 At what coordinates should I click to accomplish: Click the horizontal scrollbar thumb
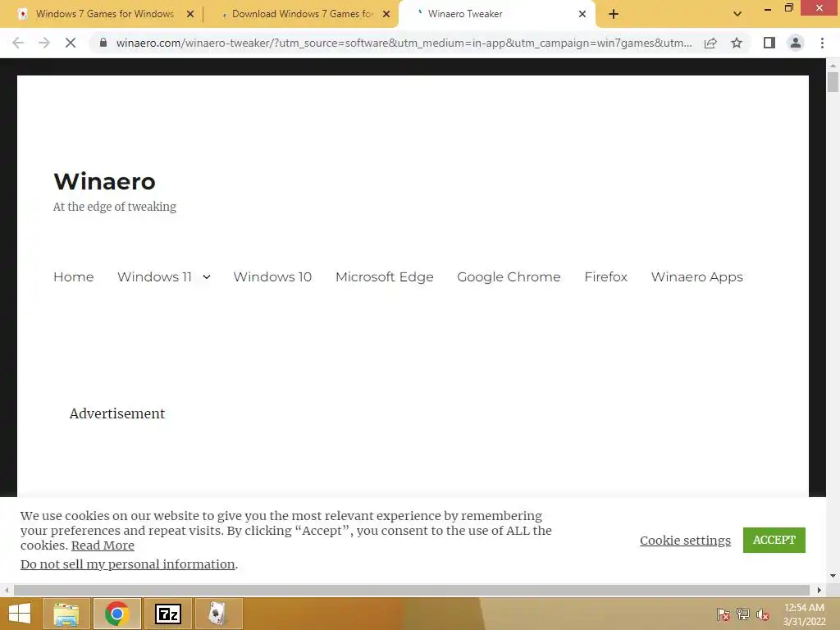click(412, 590)
